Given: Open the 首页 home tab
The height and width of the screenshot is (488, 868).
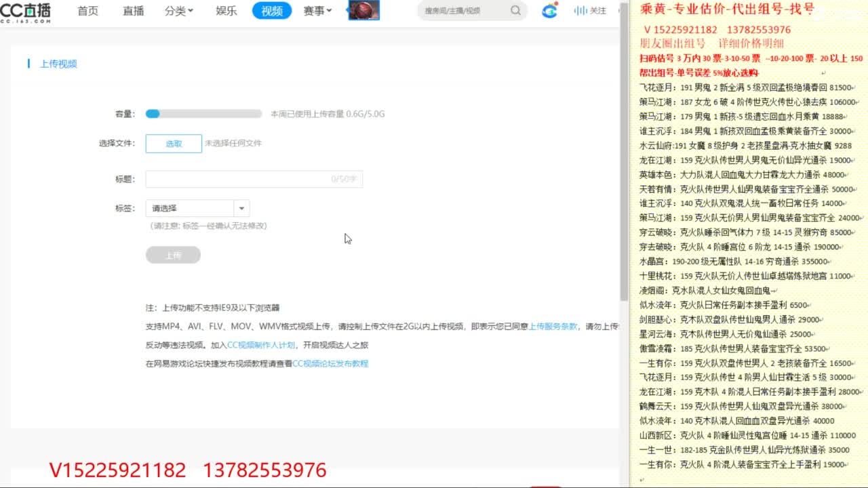Looking at the screenshot, I should click(x=87, y=11).
